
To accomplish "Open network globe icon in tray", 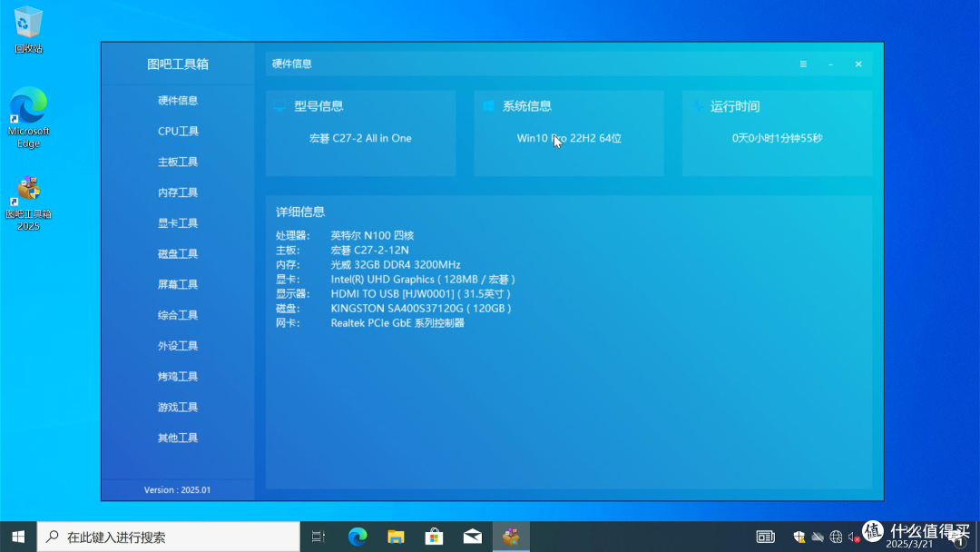I will 836,537.
